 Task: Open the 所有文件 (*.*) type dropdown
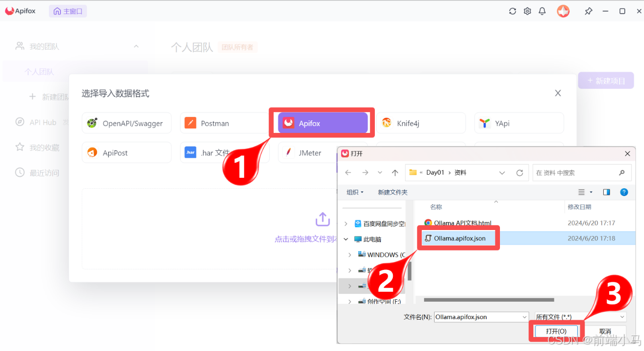point(580,317)
